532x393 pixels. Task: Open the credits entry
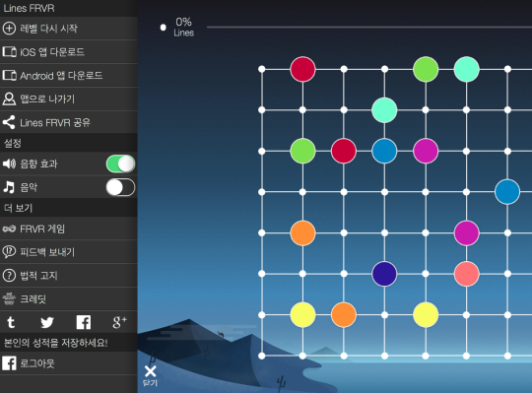pyautogui.click(x=69, y=299)
